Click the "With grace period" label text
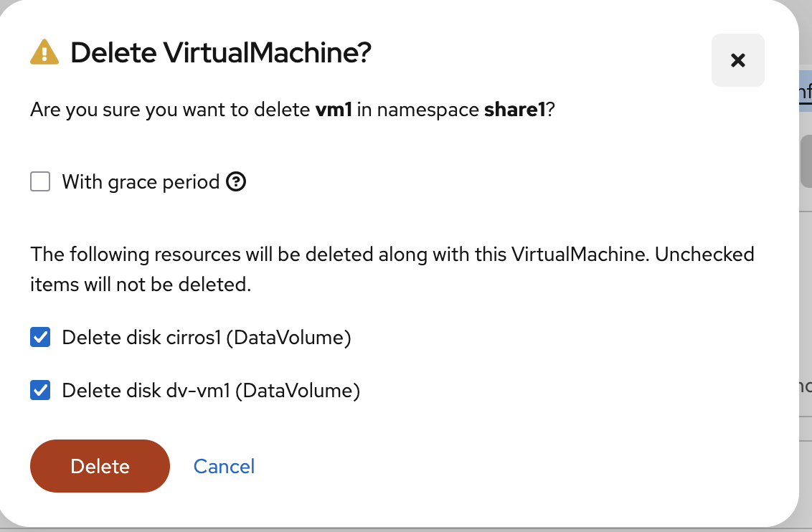 pyautogui.click(x=141, y=182)
